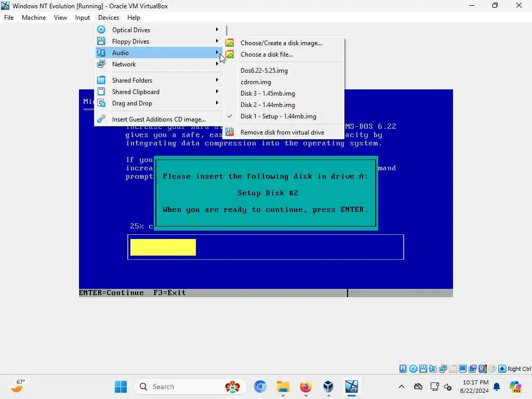Viewport: 532px width, 399px height.
Task: Click the recording status bar icon
Action: (472, 369)
